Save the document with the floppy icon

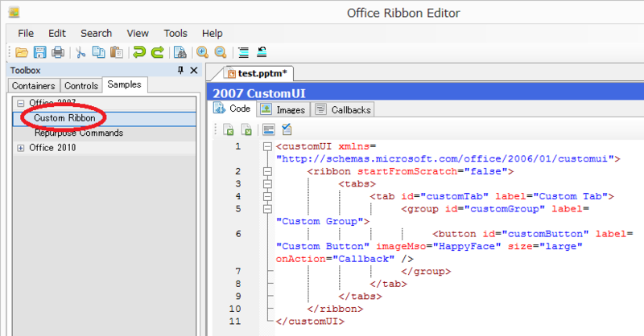pos(39,52)
